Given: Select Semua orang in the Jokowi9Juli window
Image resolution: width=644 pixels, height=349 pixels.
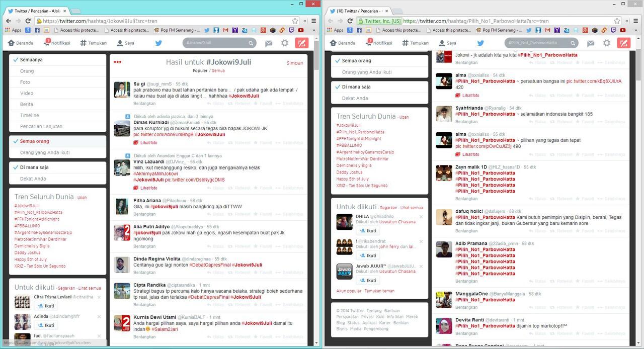Looking at the screenshot, I should pos(58,141).
